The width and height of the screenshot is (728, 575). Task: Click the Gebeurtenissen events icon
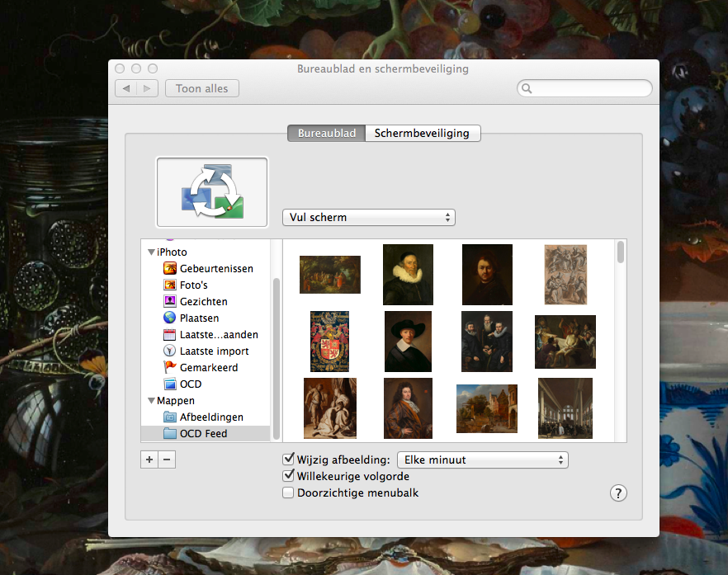(170, 268)
